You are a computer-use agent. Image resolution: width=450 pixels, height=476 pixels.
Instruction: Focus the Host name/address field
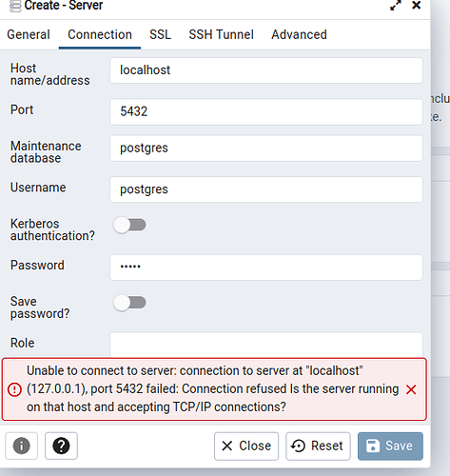tap(266, 70)
